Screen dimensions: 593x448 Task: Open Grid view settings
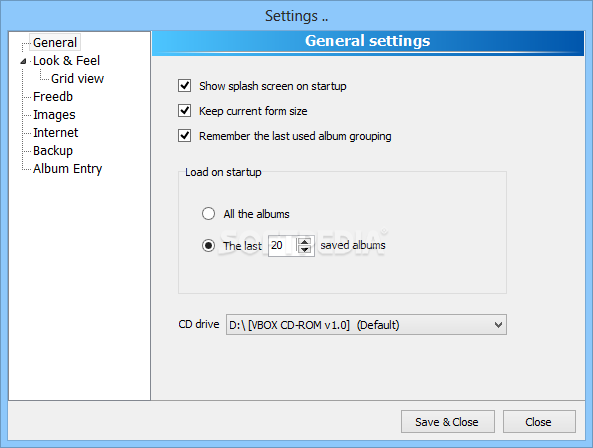click(77, 79)
